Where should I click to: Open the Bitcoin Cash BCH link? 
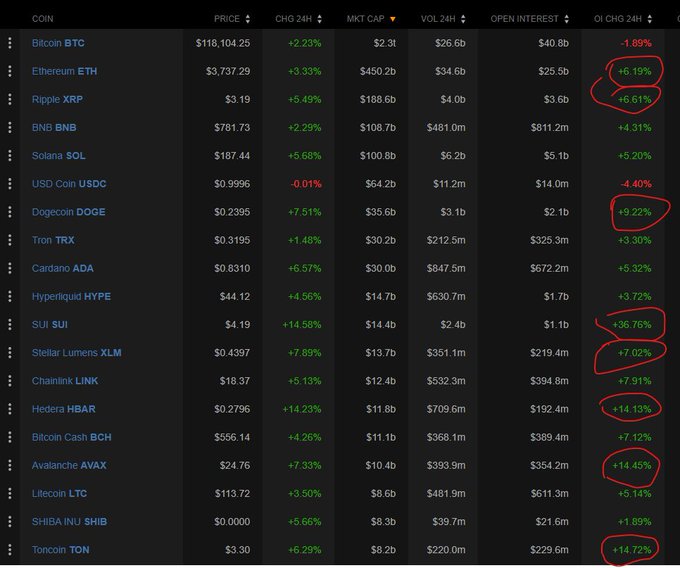click(72, 437)
